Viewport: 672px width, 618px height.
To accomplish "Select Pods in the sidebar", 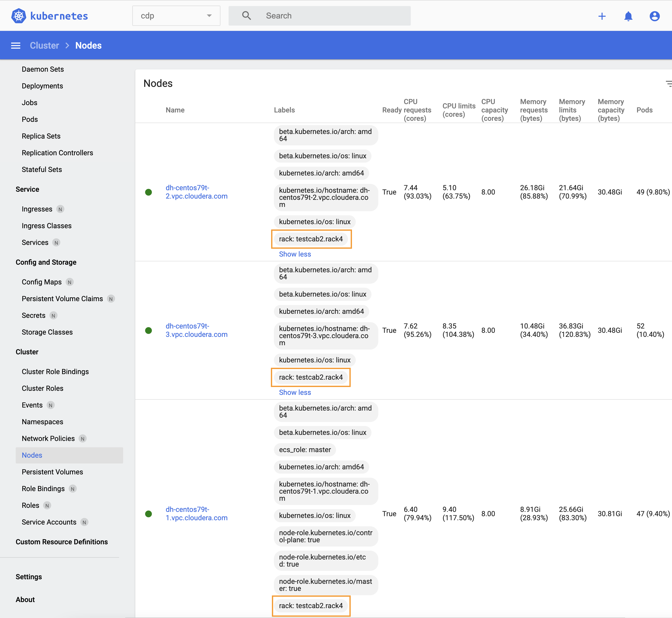I will tap(30, 119).
